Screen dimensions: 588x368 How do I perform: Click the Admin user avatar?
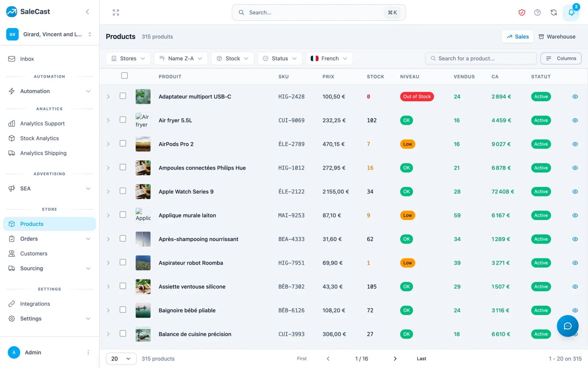click(x=14, y=353)
